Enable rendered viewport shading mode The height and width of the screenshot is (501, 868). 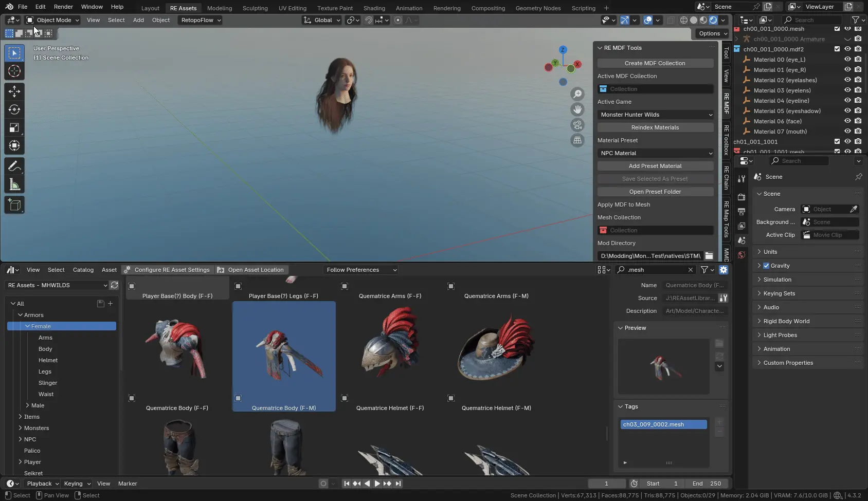(713, 20)
